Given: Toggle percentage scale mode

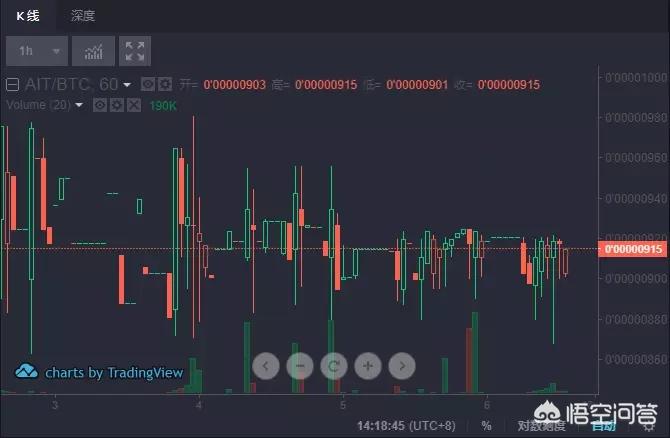Looking at the screenshot, I should tap(486, 425).
